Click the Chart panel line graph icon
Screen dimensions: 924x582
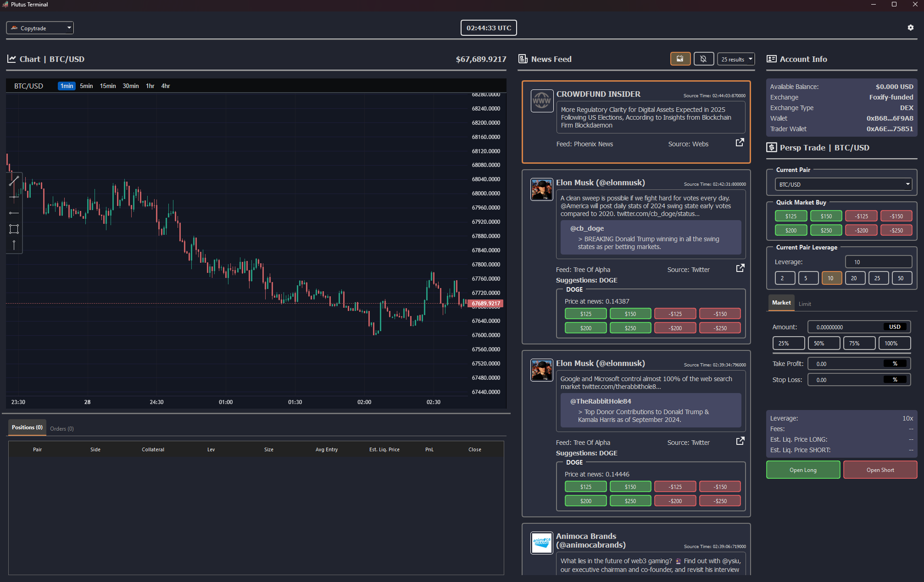pyautogui.click(x=11, y=59)
